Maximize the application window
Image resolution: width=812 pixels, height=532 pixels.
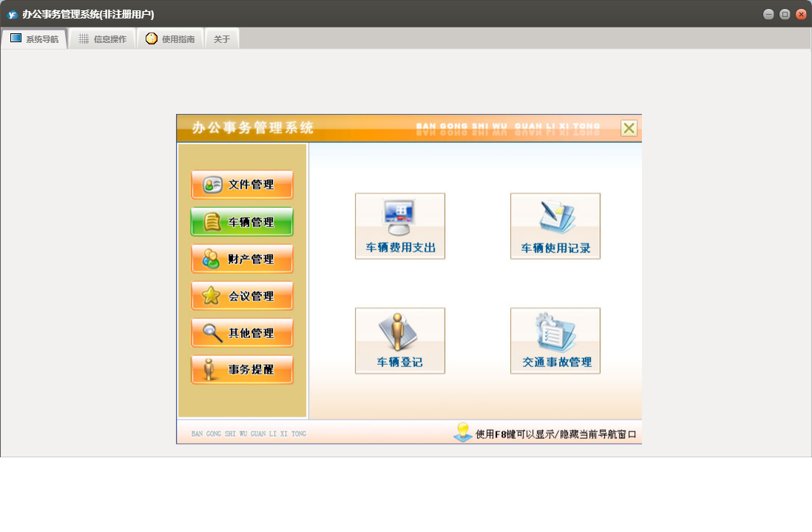tap(785, 15)
